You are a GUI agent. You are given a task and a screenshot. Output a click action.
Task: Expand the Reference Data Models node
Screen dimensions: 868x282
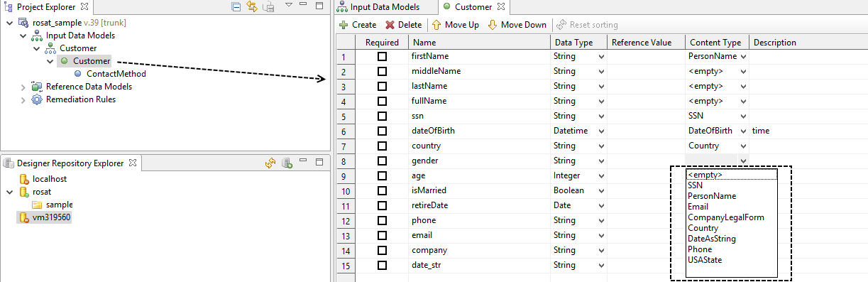pyautogui.click(x=23, y=87)
